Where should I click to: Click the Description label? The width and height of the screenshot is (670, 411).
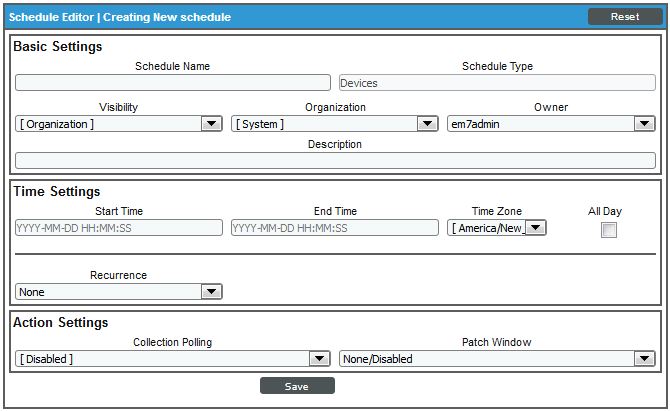click(x=335, y=144)
